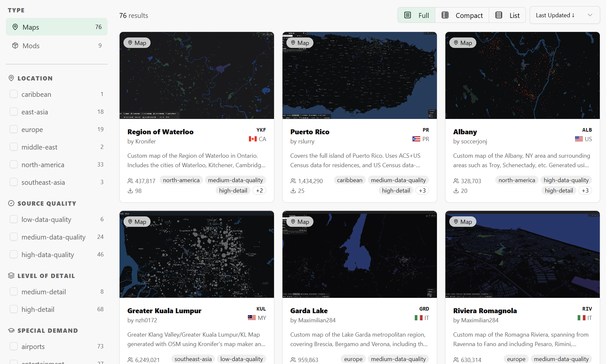Click the Level of Detail layers icon
Viewport: 606px width, 364px height.
11,275
